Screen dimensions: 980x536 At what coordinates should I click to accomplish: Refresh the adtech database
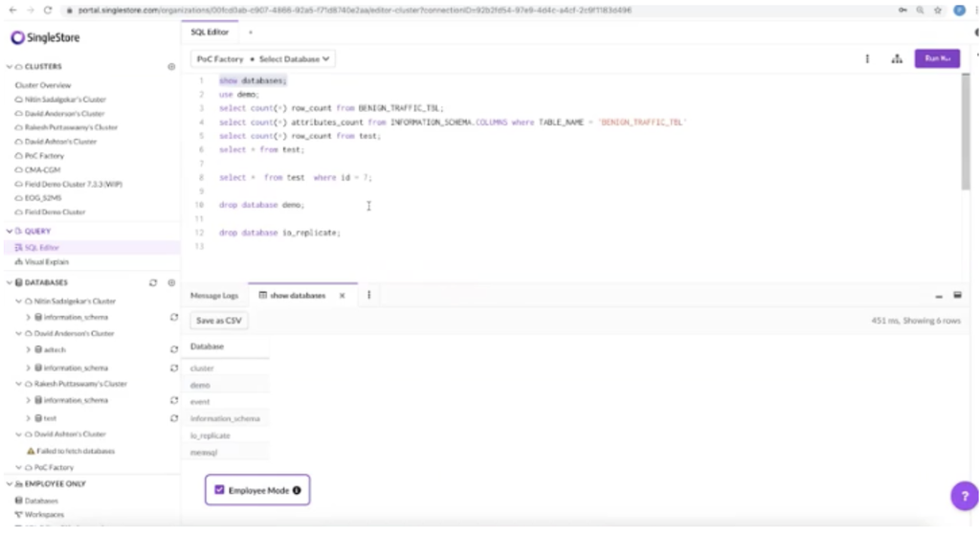[174, 349]
